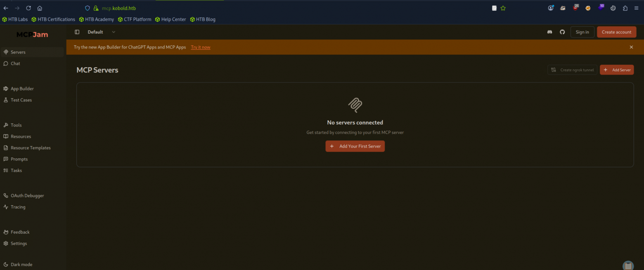
Task: Open MCPJam's Discord link
Action: click(x=549, y=32)
